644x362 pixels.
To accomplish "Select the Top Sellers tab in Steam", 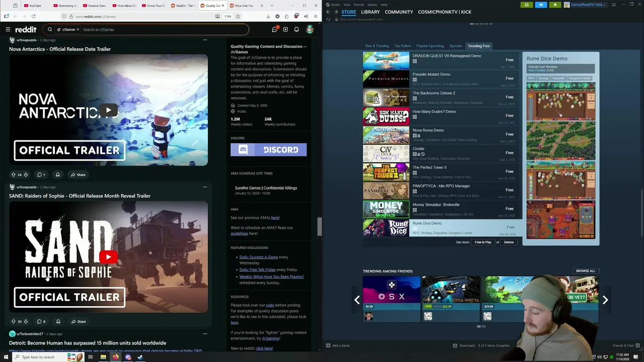I will point(403,46).
